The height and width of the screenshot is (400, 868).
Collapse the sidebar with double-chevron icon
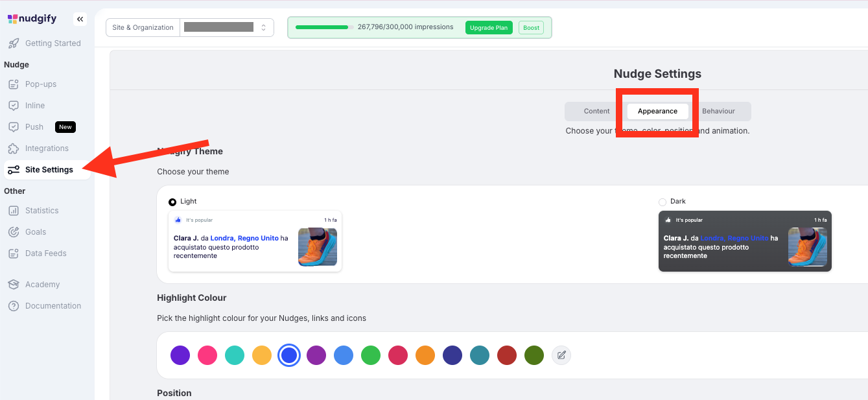[80, 19]
